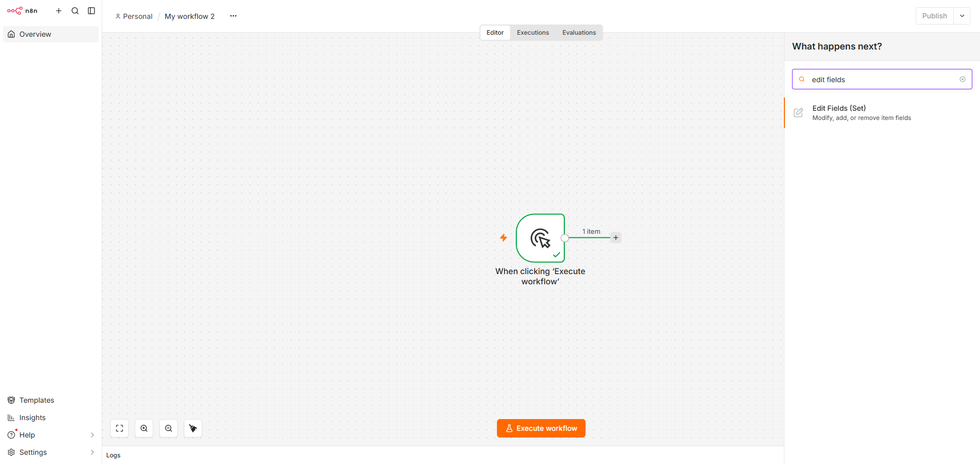Viewport: 980px width, 464px height.
Task: Zoom in on the canvas
Action: [x=144, y=428]
